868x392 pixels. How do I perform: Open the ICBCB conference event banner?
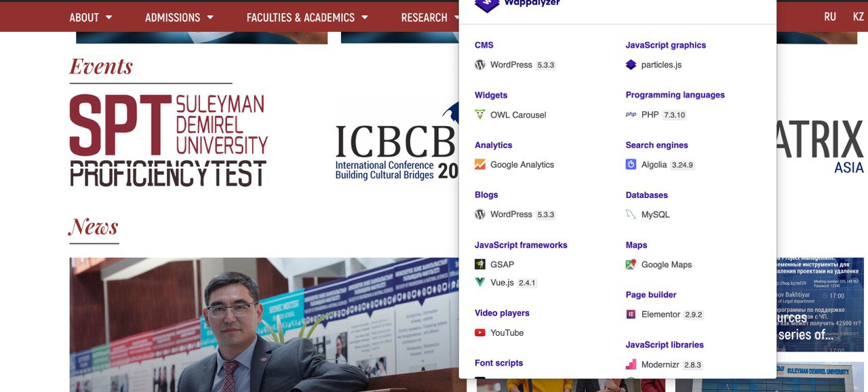pyautogui.click(x=397, y=142)
